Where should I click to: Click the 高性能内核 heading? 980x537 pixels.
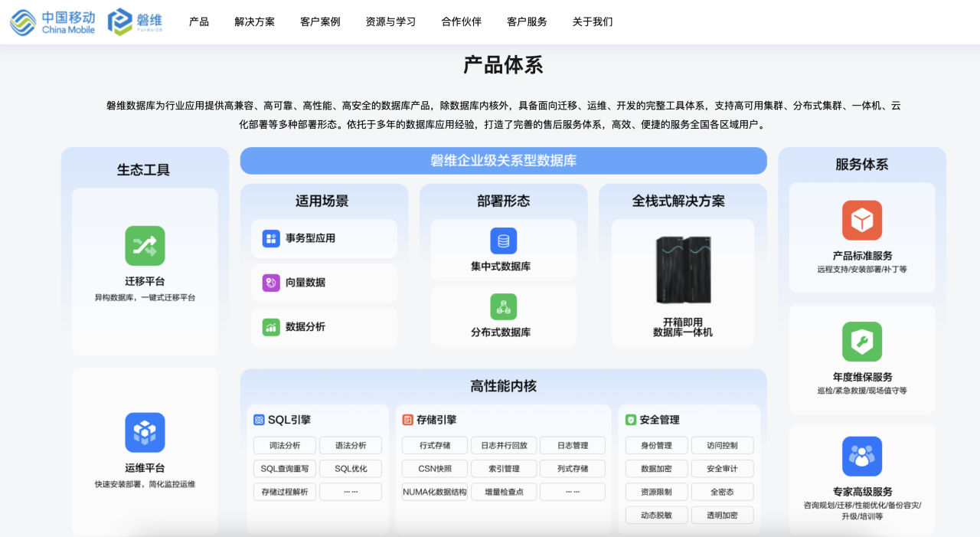coord(503,386)
